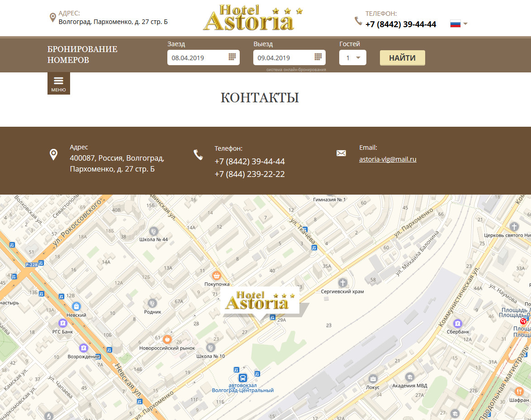
Task: Click the Невская ул. street label
Action: pos(128,380)
